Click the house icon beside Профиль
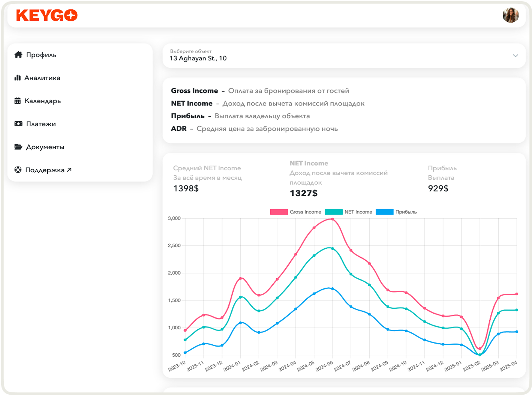532x395 pixels. click(18, 55)
